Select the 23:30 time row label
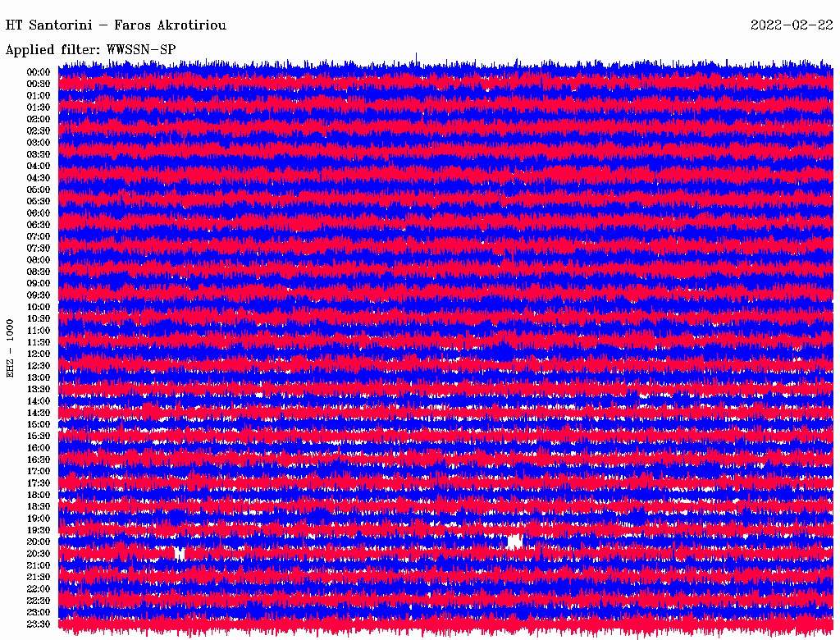Image resolution: width=840 pixels, height=640 pixels. (39, 624)
